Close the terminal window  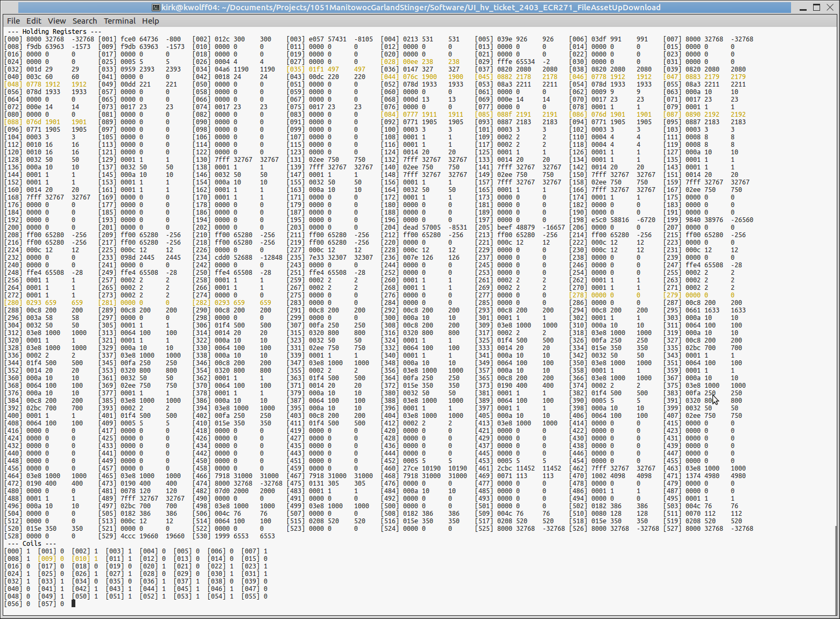[x=829, y=8]
